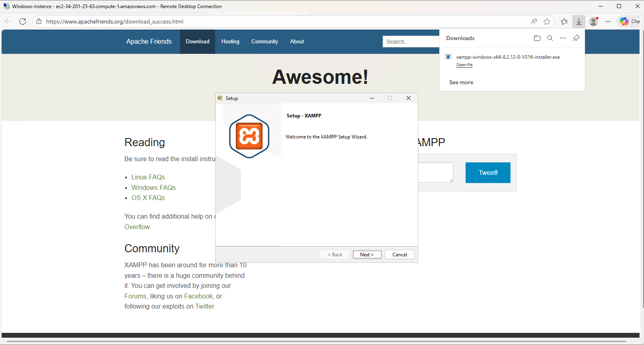Viewport: 644px width, 345px height.
Task: Add page to favorites star icon
Action: click(x=547, y=21)
